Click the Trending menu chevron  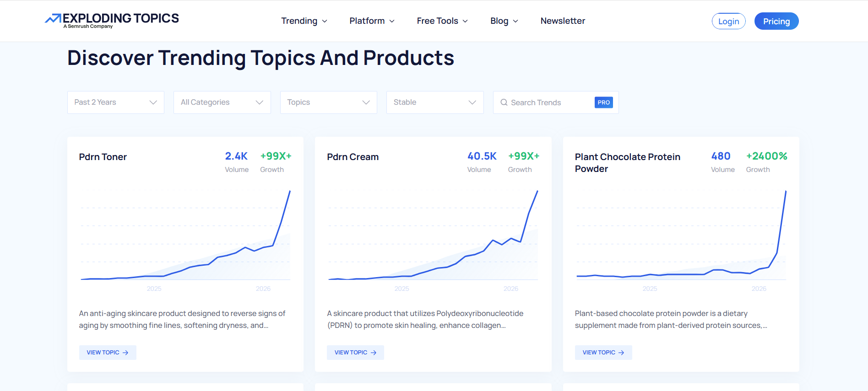point(325,21)
